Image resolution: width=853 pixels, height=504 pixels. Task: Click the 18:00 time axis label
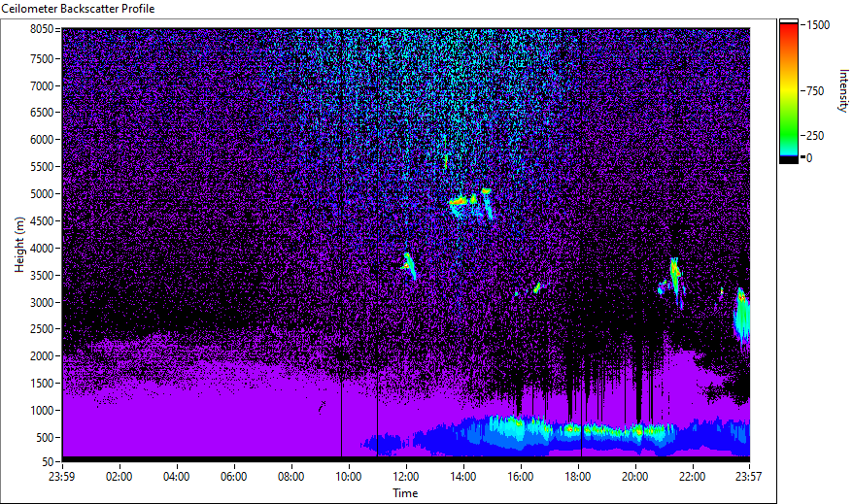(x=578, y=477)
